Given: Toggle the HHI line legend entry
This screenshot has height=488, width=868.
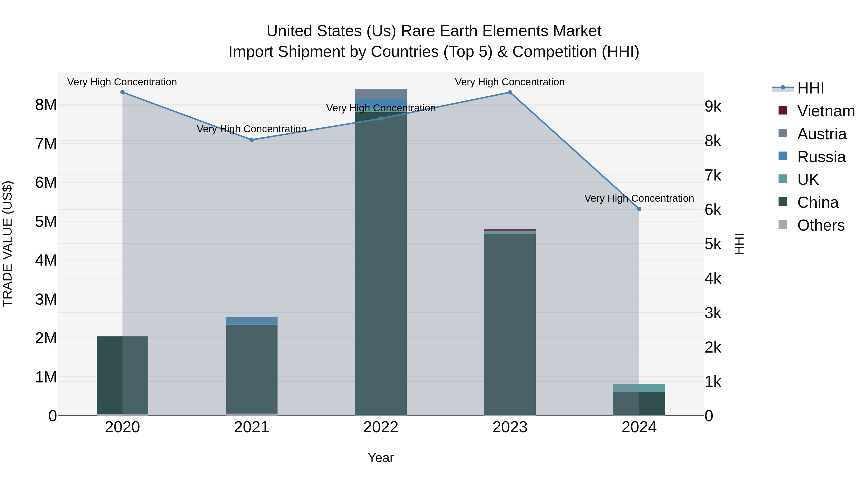Looking at the screenshot, I should pyautogui.click(x=798, y=88).
